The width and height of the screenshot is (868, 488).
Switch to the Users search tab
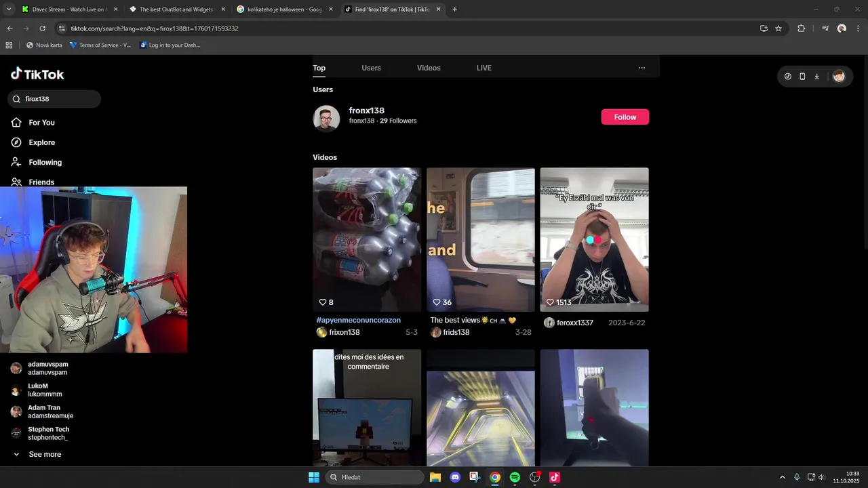coord(371,68)
